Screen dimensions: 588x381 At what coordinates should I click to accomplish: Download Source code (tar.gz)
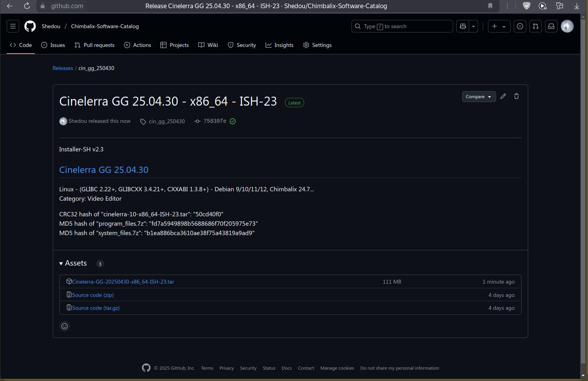click(x=96, y=308)
